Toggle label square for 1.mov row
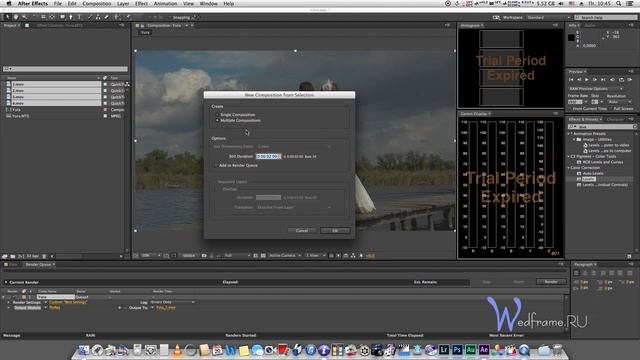 [x=105, y=84]
